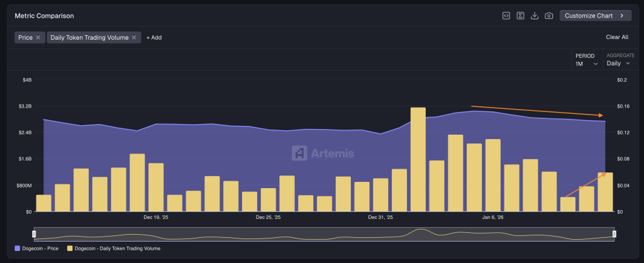Viewport: 644px width, 263px height.
Task: Click the tallest volume bar
Action: click(418, 160)
